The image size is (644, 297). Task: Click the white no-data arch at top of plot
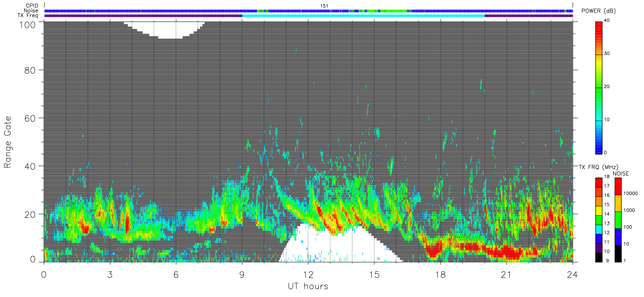coord(164,29)
